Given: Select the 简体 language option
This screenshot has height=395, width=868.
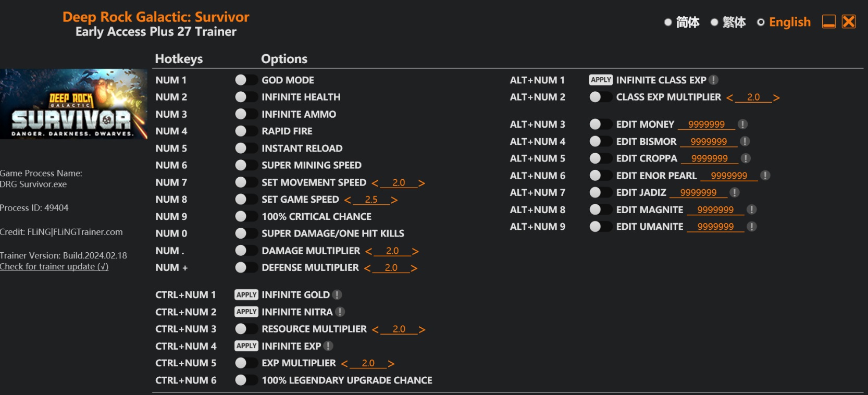Looking at the screenshot, I should (681, 22).
